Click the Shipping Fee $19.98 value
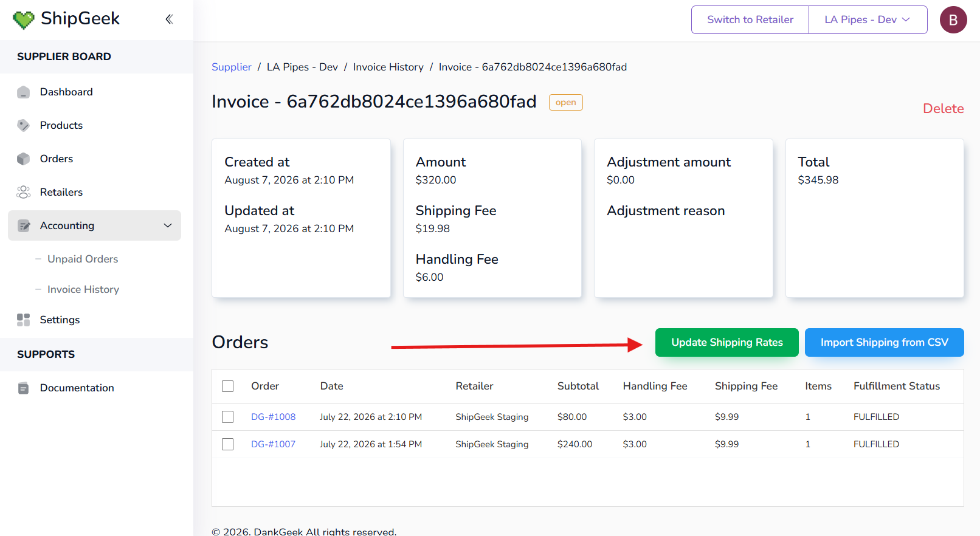 coord(433,228)
